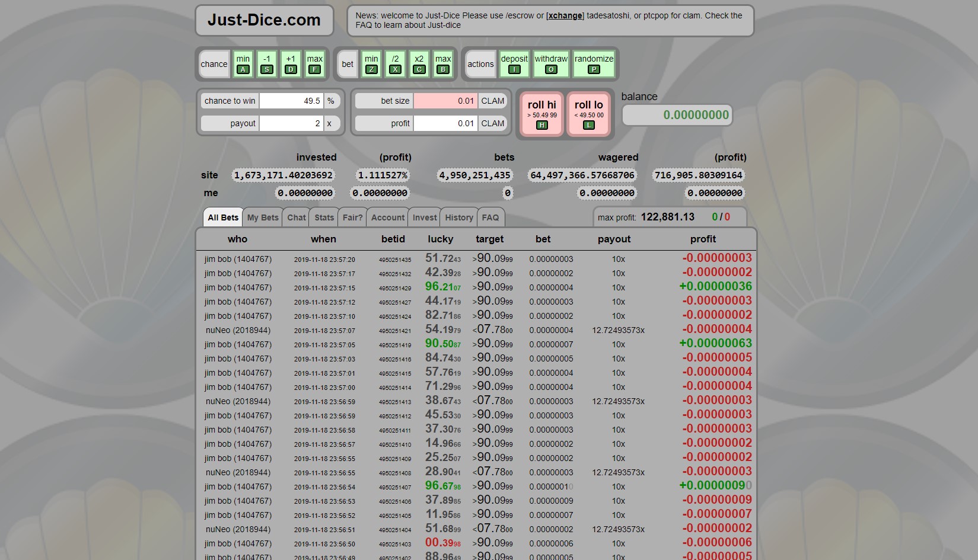This screenshot has height=560, width=978.
Task: Click the 'who' column header
Action: [237, 239]
